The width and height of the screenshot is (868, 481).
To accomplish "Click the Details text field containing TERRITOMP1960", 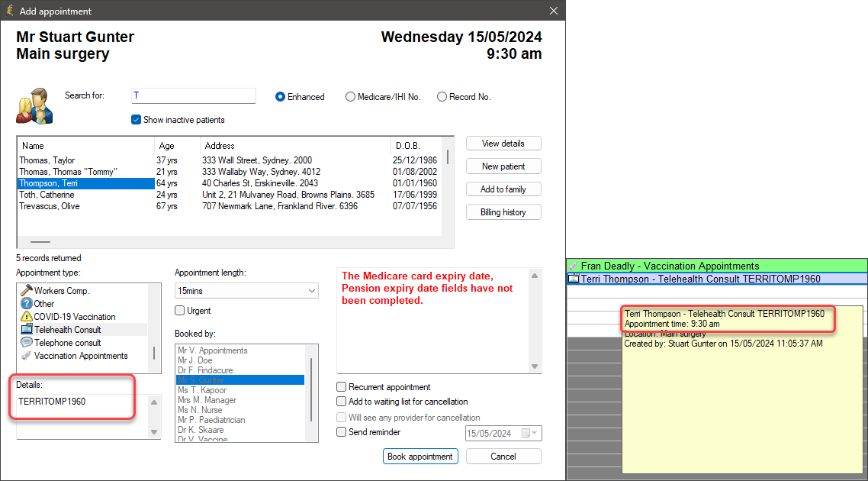I will (83, 418).
